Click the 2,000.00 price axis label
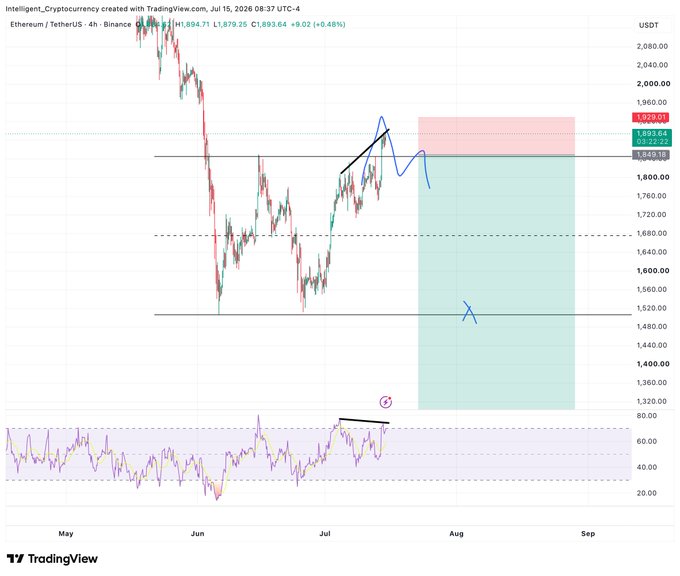The height and width of the screenshot is (576, 680). tap(653, 84)
